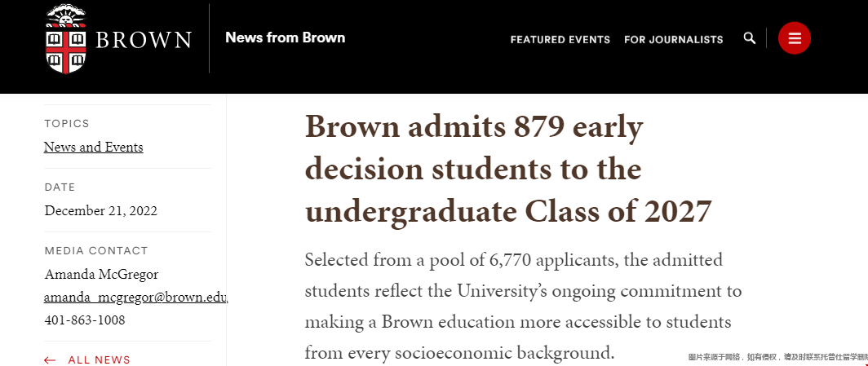
Task: Click the DATE section label
Action: [60, 187]
